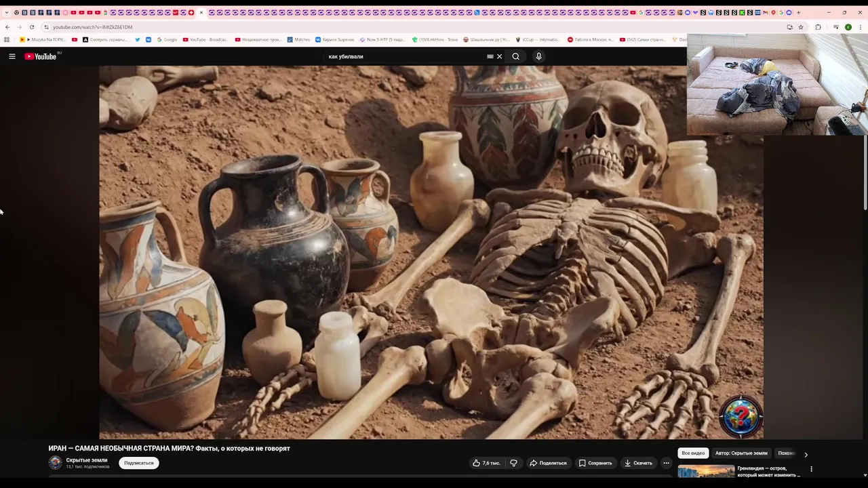This screenshot has width=868, height=488.
Task: Open the Кирилл Зырянов bookmark
Action: (334, 39)
